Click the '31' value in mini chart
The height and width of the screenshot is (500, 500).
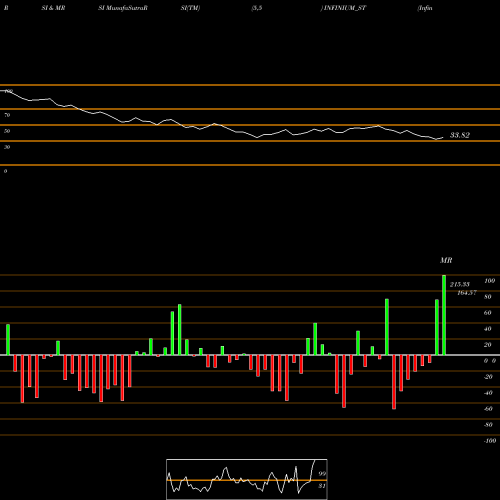(322, 486)
